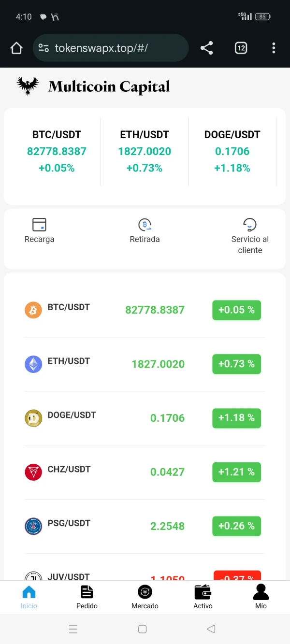This screenshot has width=290, height=644.
Task: Contact Servicio al cliente headset icon
Action: click(249, 225)
